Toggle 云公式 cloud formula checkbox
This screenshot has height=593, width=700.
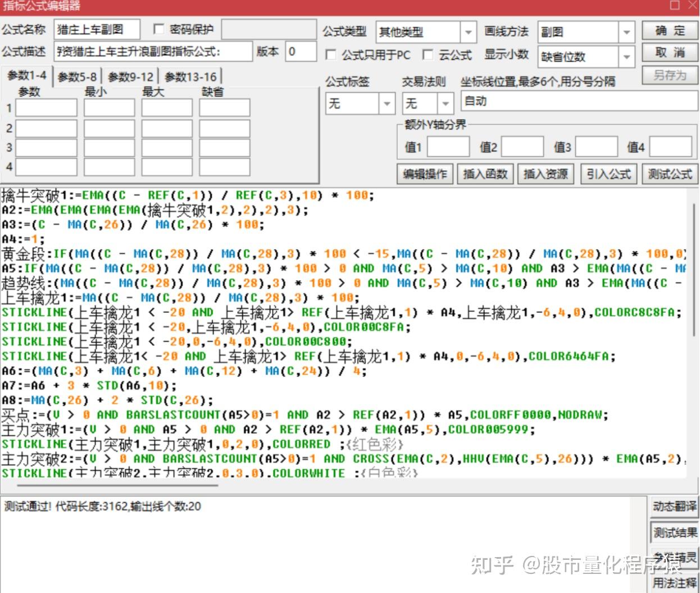click(428, 55)
